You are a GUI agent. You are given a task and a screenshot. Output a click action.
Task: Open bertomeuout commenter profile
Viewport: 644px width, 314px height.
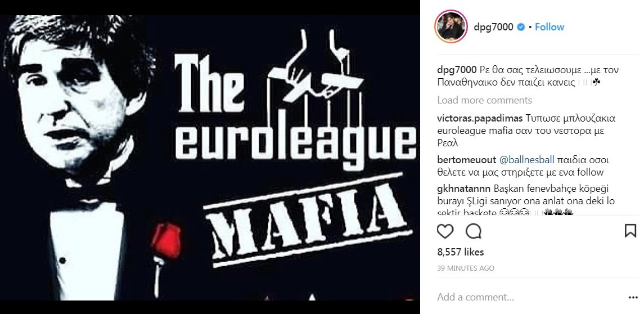pos(466,160)
